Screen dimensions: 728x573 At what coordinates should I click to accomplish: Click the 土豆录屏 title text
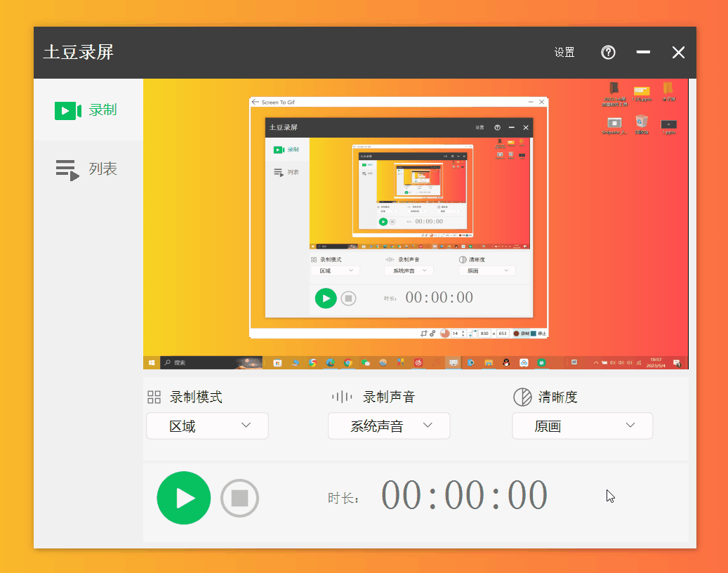(79, 52)
